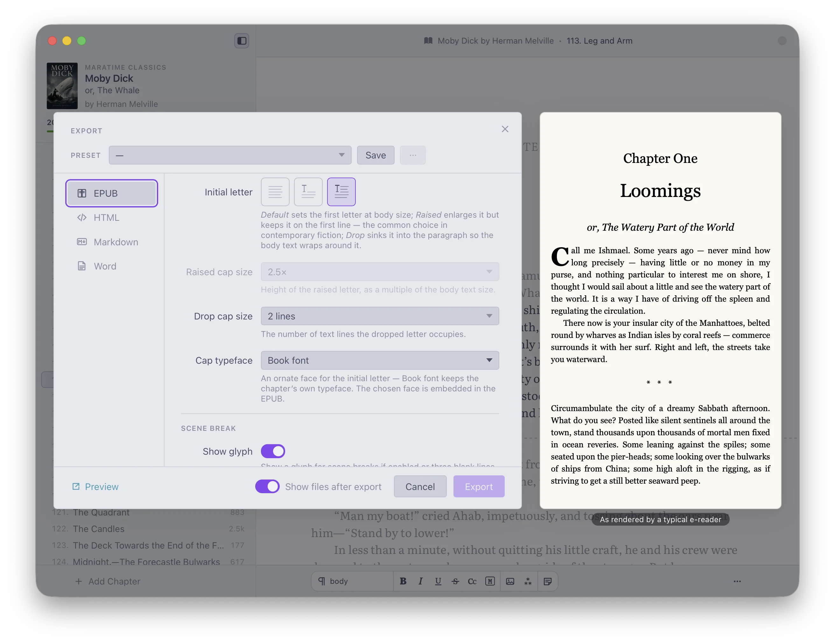
Task: Click the Markdown M-arrow icon
Action: tap(82, 241)
